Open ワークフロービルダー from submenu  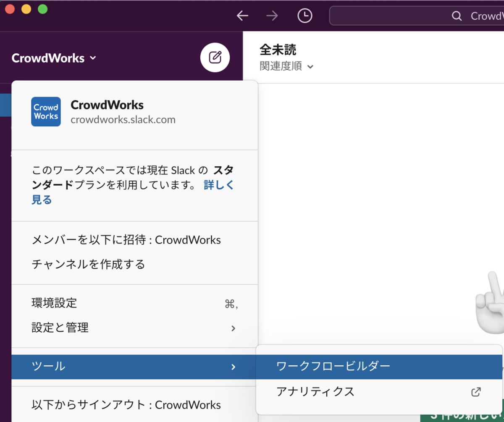point(379,367)
